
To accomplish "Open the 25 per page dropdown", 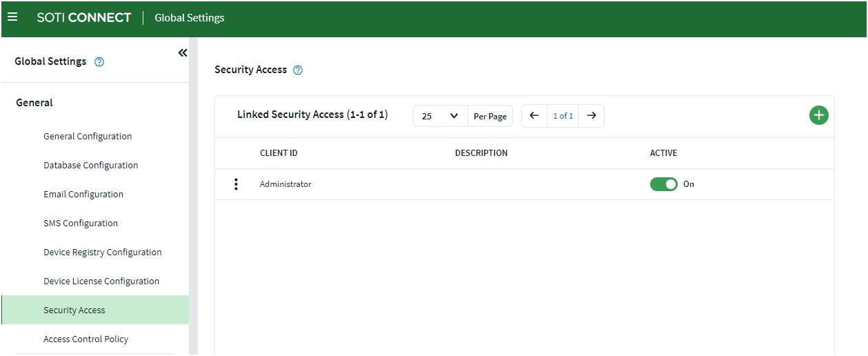I will (441, 116).
